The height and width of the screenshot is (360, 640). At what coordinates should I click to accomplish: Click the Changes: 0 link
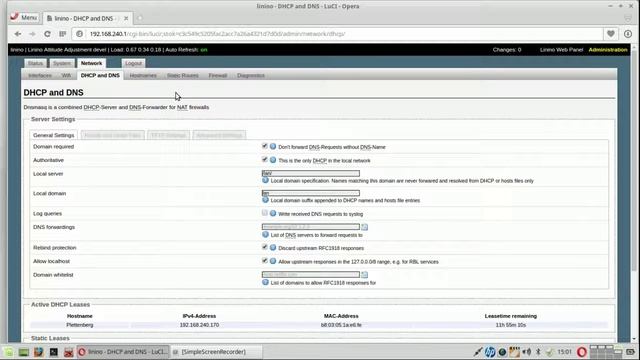[x=507, y=50]
